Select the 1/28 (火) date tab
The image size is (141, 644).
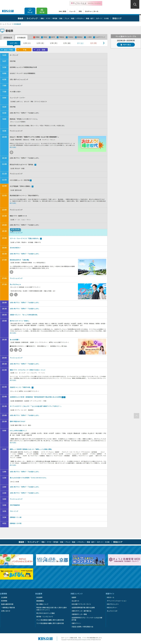click(27, 43)
